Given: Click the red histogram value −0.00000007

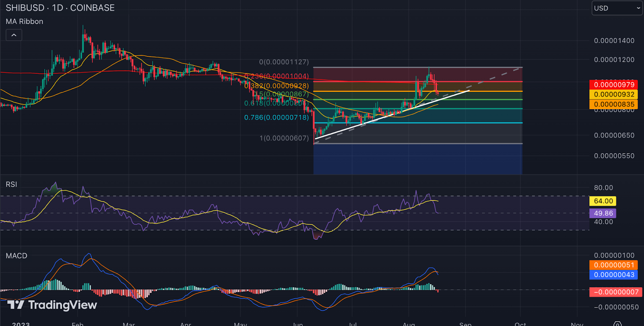Looking at the screenshot, I should tap(615, 292).
